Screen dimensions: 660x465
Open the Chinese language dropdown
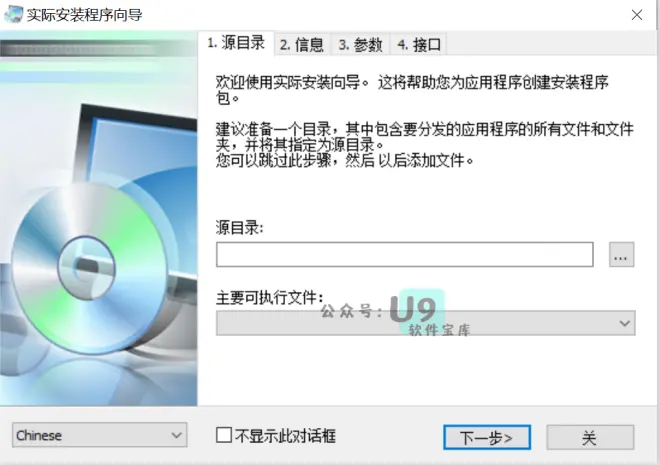pyautogui.click(x=99, y=435)
